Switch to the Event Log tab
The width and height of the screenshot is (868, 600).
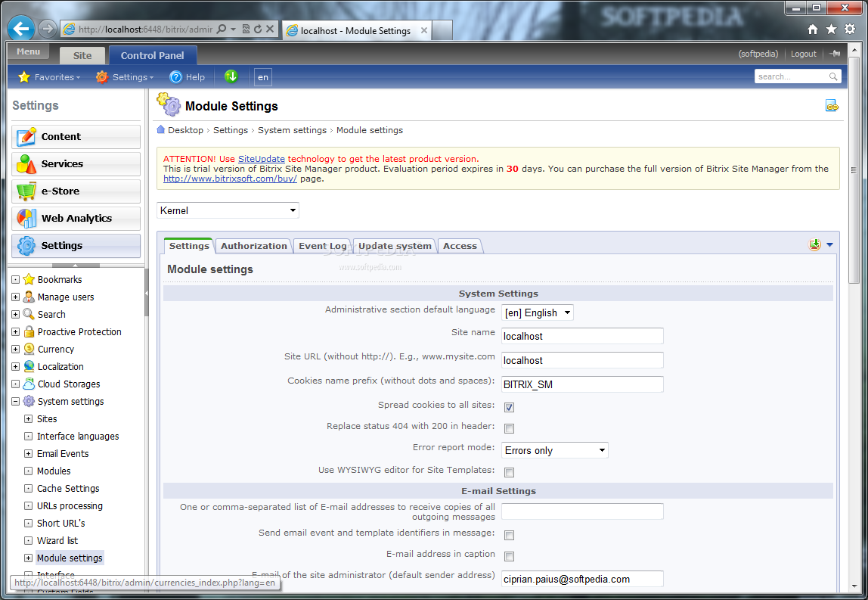323,246
